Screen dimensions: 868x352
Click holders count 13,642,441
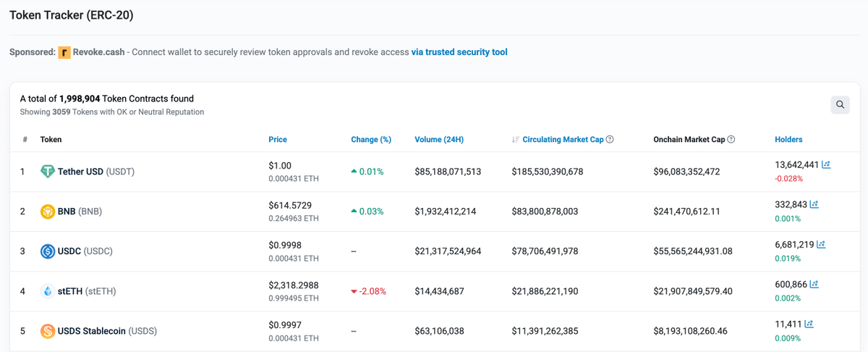pos(796,165)
